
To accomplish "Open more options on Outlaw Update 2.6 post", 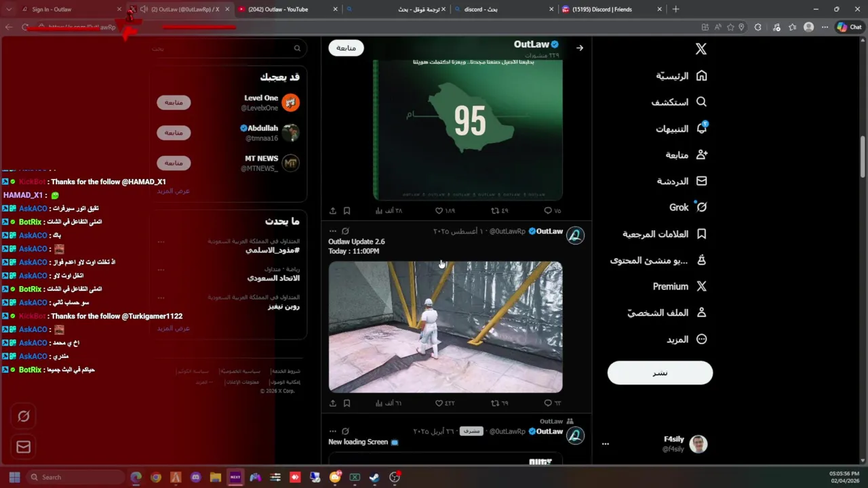I will point(333,231).
